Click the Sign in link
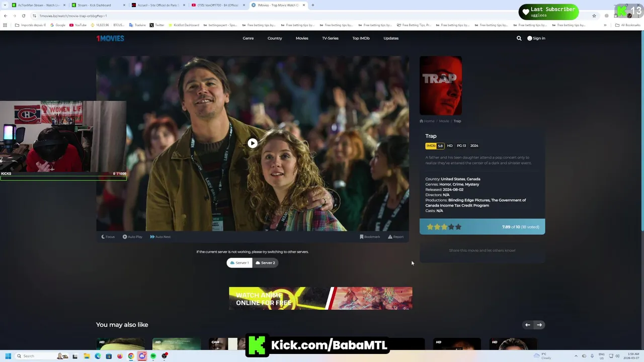Screen dimensions: 644x362 539,38
